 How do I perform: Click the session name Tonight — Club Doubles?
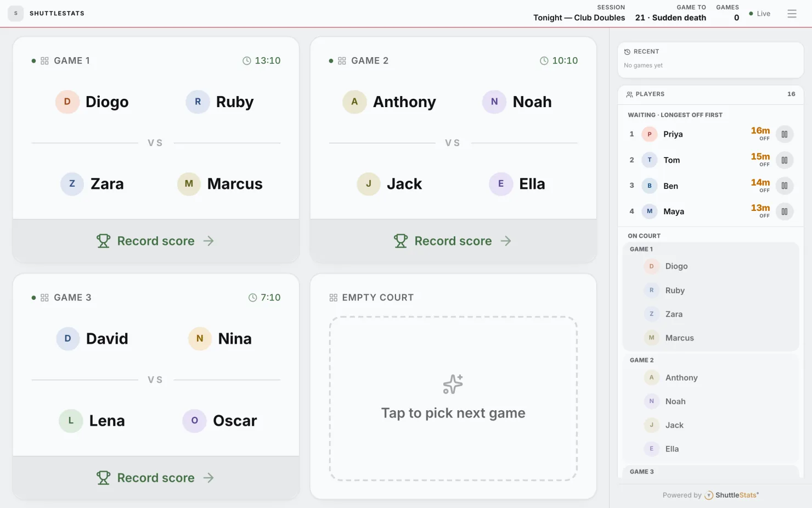pos(579,18)
